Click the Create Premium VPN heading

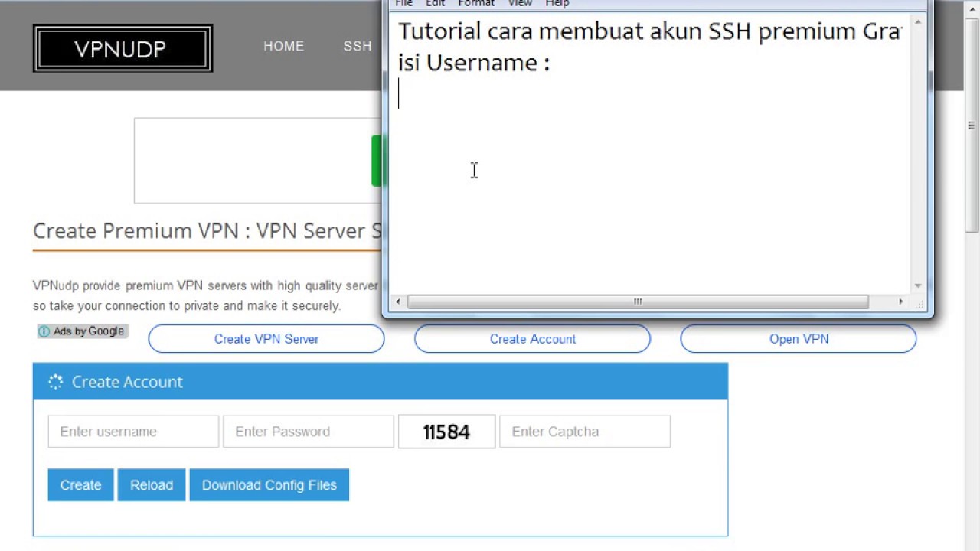click(207, 231)
